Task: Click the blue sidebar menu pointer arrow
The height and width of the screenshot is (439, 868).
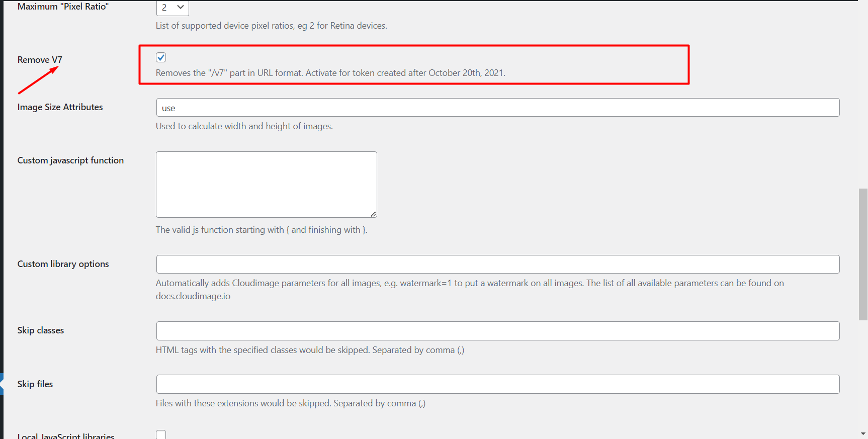Action: pyautogui.click(x=2, y=384)
